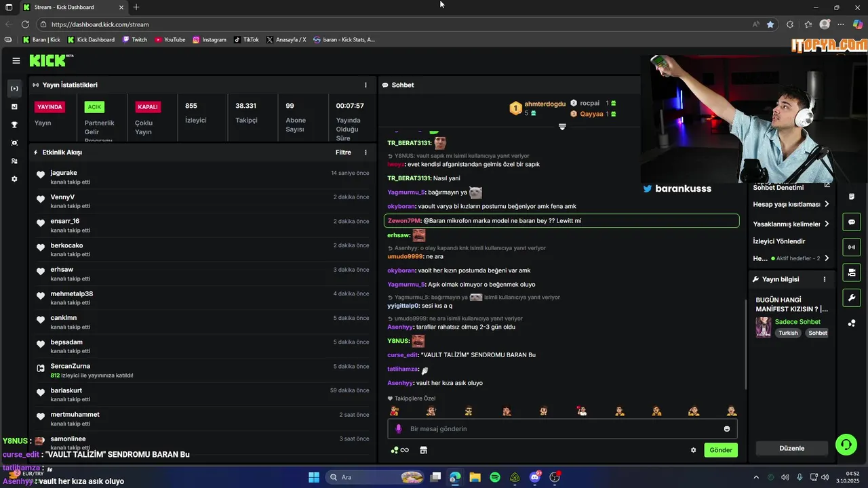Open Etkinlik Akışı three-dot options
868x488 pixels.
[x=366, y=152]
